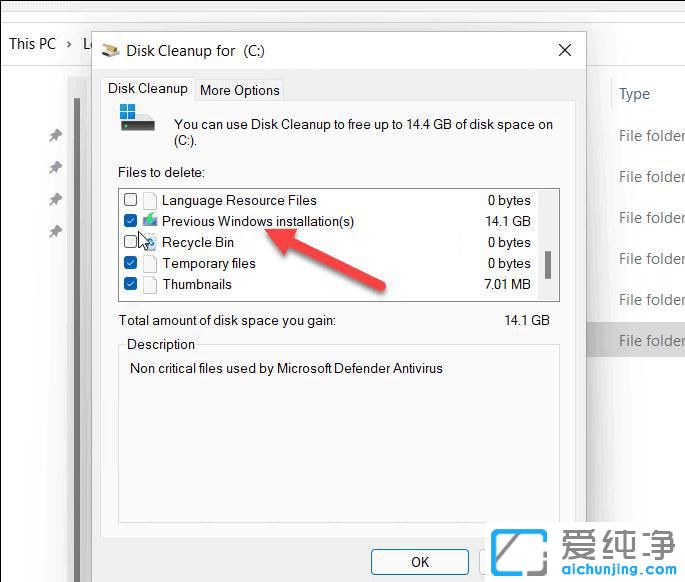This screenshot has height=582, width=685.
Task: Click the Previous Windows installation icon
Action: 150,220
